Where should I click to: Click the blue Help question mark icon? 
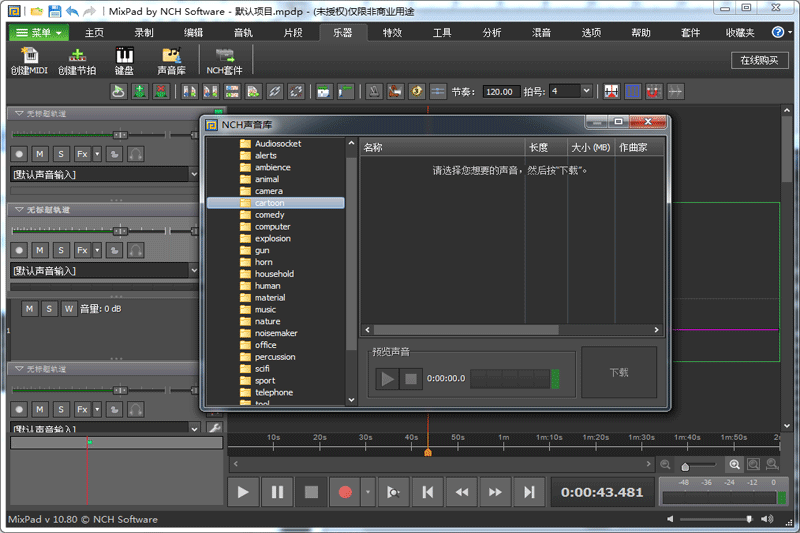click(x=778, y=32)
